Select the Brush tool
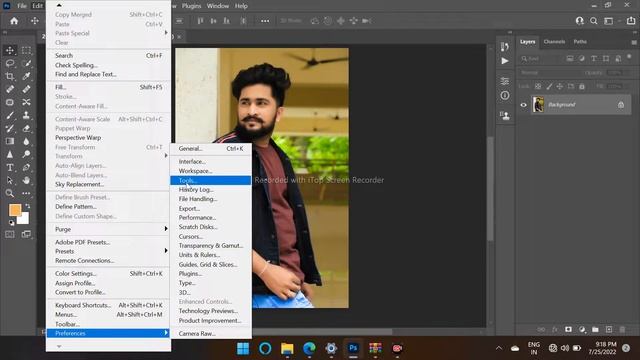The width and height of the screenshot is (640, 360). coord(10,116)
